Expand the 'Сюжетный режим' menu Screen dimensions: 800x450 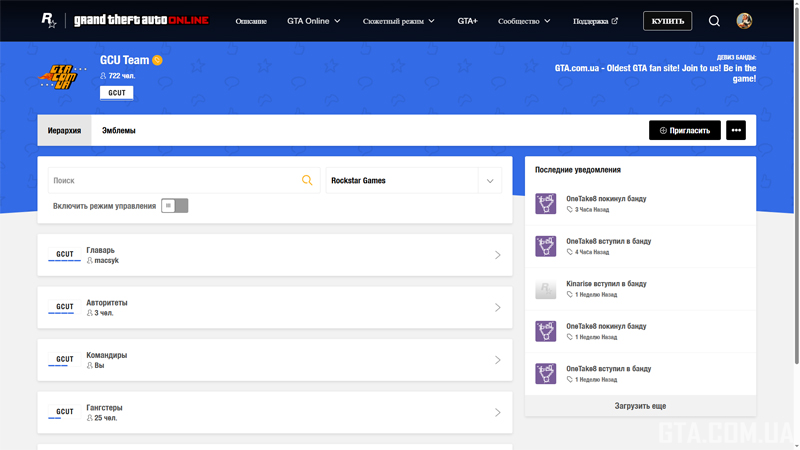pos(398,21)
